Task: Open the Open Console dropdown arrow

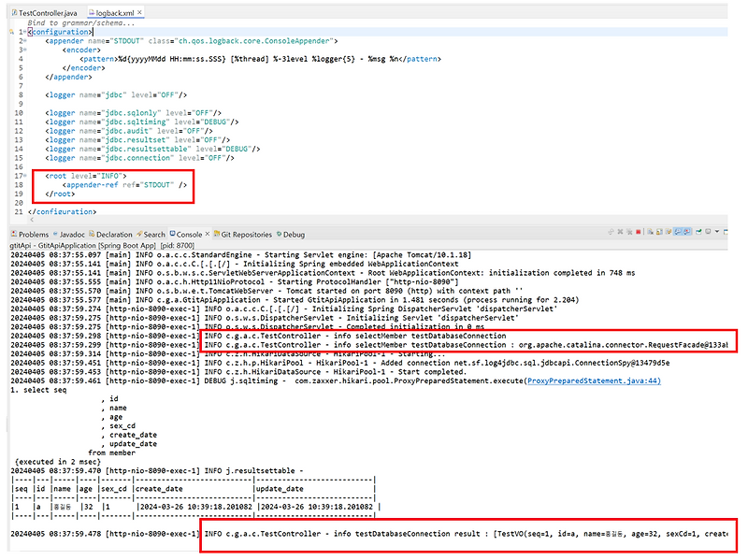Action: tap(717, 233)
